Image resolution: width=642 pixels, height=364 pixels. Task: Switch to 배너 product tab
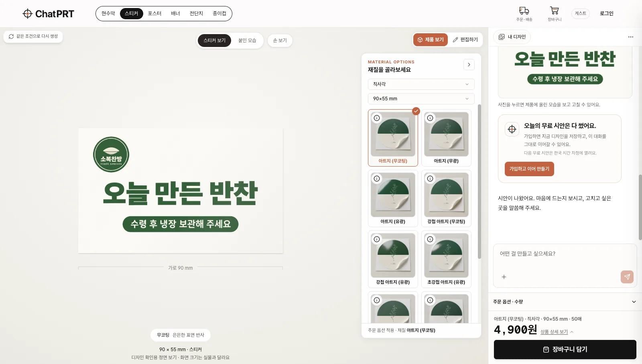pyautogui.click(x=175, y=14)
